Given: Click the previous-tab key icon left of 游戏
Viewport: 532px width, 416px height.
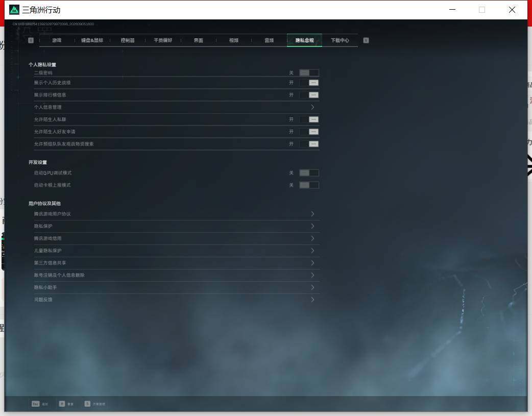Looking at the screenshot, I should (x=31, y=40).
